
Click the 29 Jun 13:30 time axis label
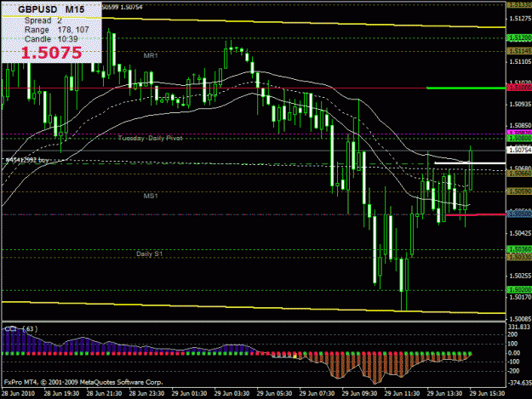(445, 394)
